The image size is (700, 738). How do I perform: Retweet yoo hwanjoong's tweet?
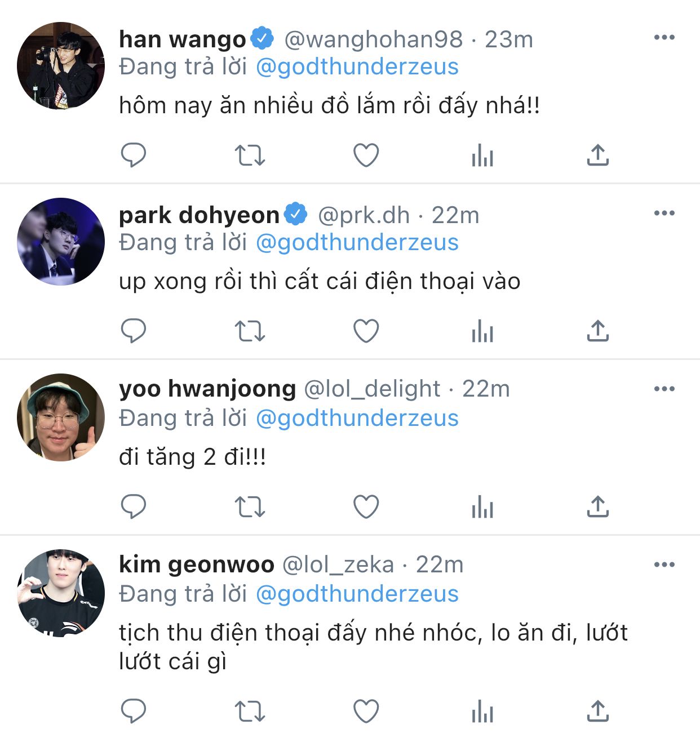pyautogui.click(x=249, y=506)
